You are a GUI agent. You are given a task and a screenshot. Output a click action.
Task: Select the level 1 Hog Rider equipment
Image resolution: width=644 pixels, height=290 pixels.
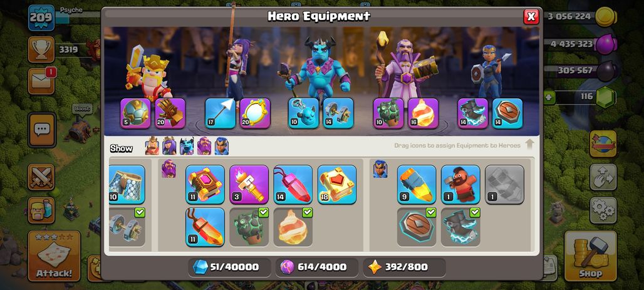(460, 184)
